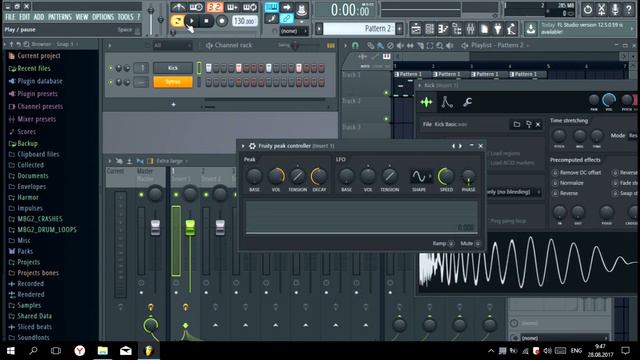
Task: Select the orange second channel button
Action: (x=173, y=82)
